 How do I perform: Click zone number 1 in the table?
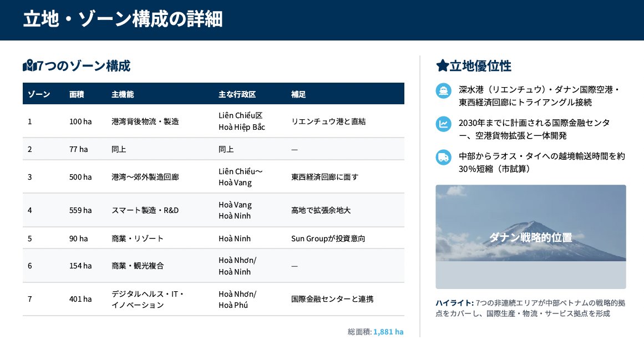pyautogui.click(x=29, y=121)
